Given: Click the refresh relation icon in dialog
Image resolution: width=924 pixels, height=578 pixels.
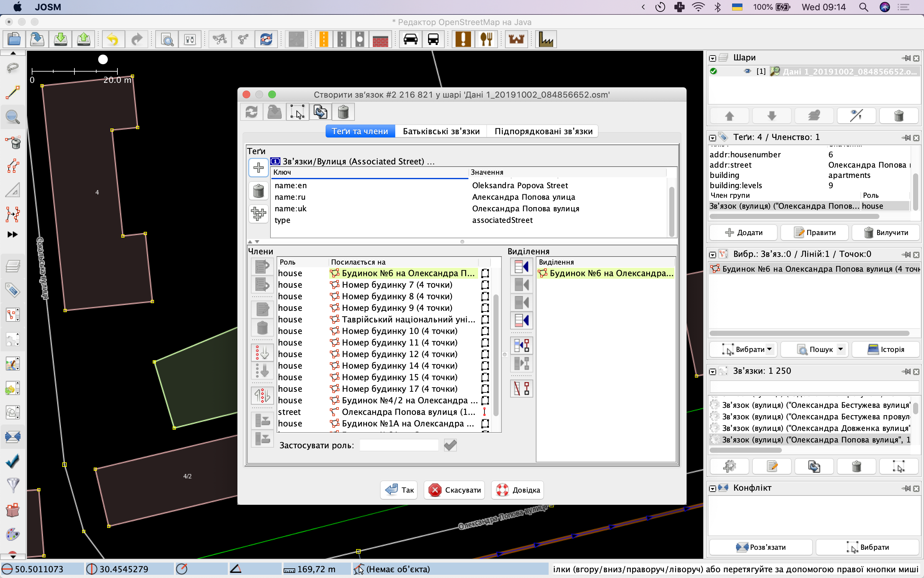Looking at the screenshot, I should [x=251, y=112].
